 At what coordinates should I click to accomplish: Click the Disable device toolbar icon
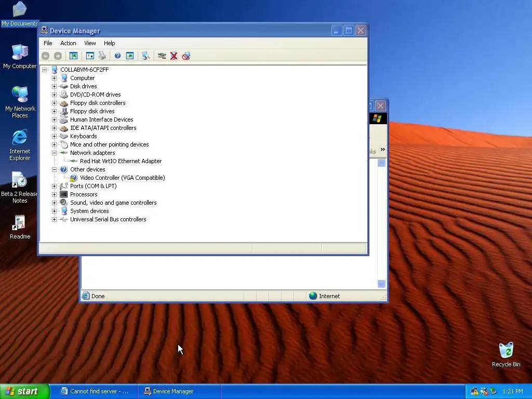[186, 56]
